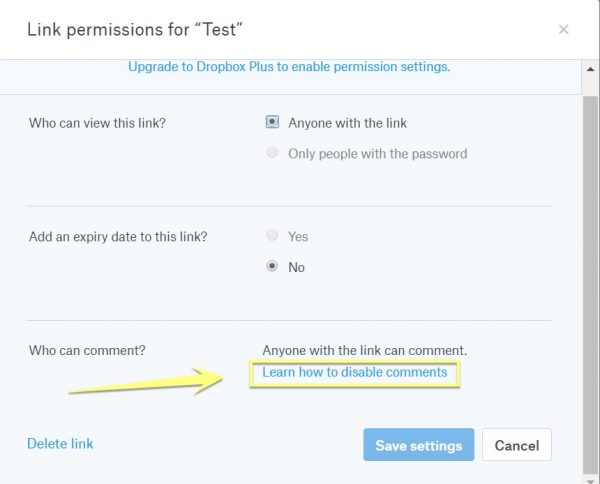Select 'Only people with the password' radio button
The height and width of the screenshot is (484, 600).
(x=272, y=152)
